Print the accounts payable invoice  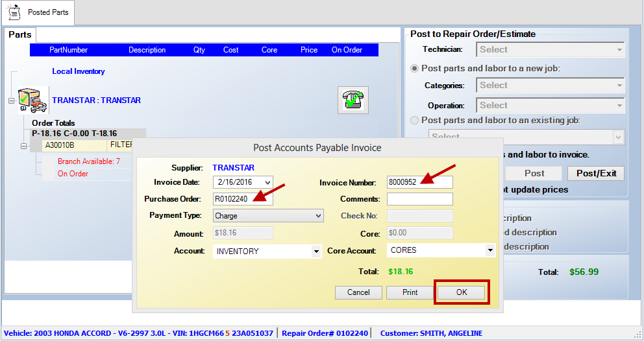410,292
